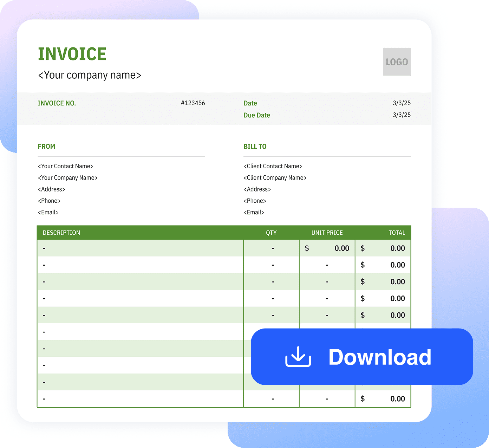Click the TOTAL column header

click(397, 233)
